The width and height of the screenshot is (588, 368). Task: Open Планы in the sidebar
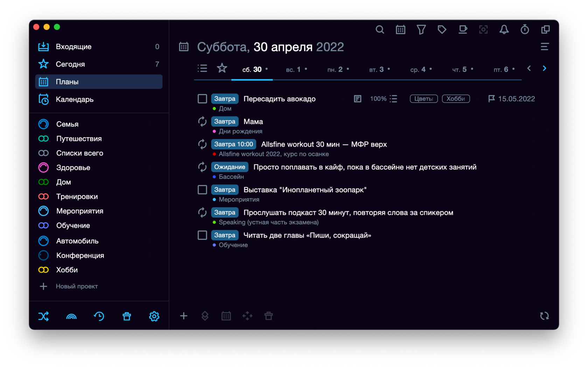pos(99,82)
